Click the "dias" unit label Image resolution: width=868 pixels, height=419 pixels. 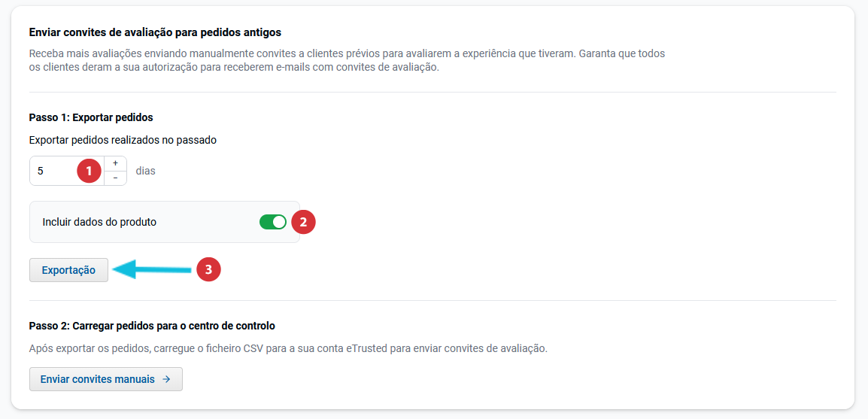click(145, 171)
